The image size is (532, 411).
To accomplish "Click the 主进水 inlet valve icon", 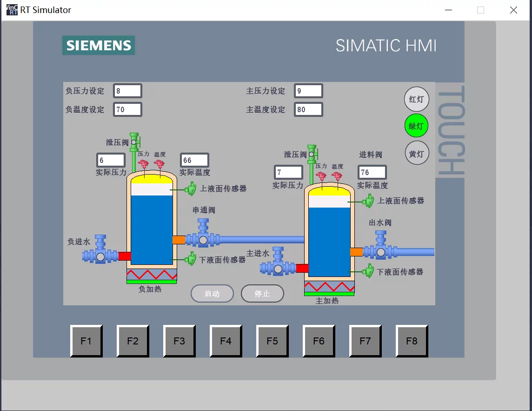I will [278, 262].
